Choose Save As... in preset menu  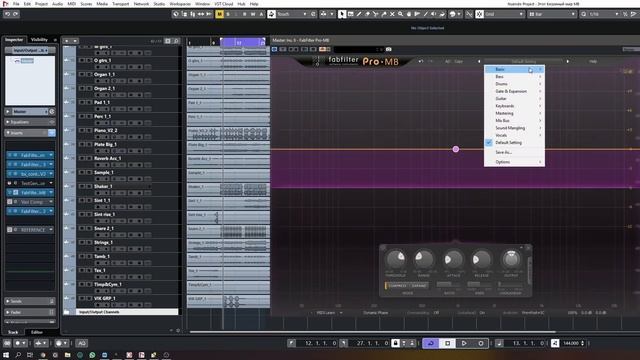coord(514,152)
